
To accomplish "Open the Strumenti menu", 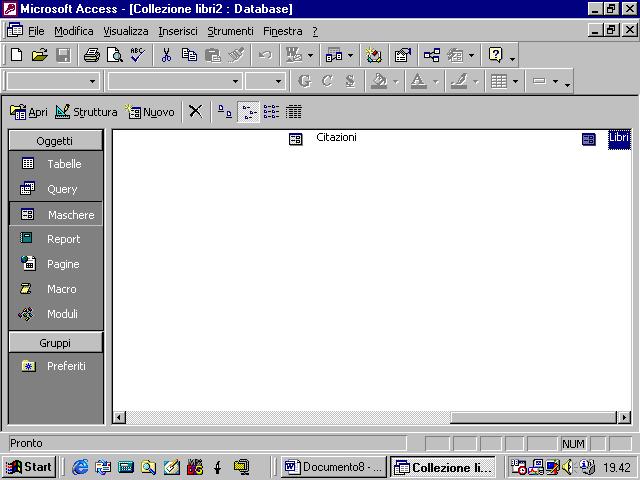I will pos(230,31).
